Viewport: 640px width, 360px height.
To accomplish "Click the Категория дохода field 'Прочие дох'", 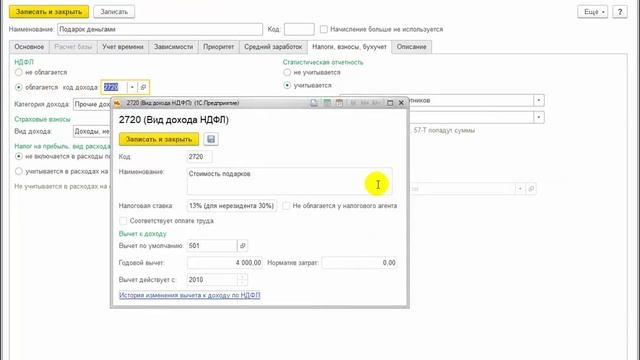I will click(92, 104).
